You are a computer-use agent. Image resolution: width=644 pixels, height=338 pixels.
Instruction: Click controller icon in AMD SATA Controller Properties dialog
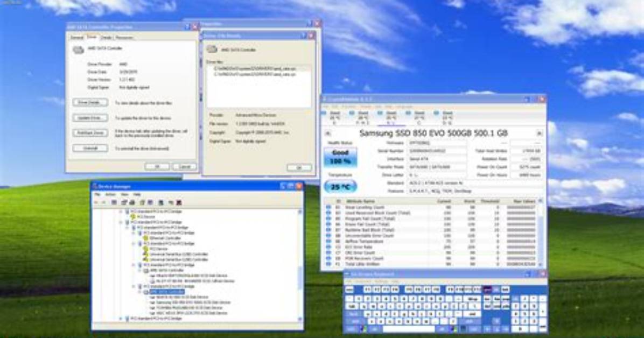pyautogui.click(x=78, y=50)
